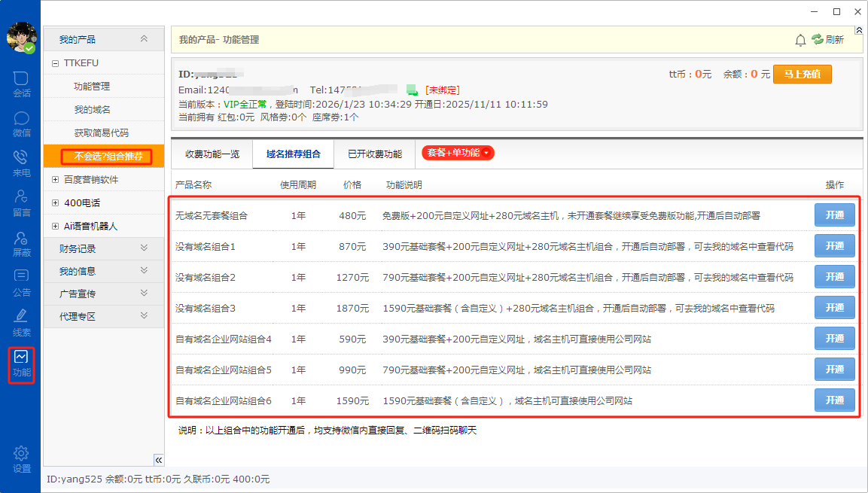Open the 来电 phone calls icon
Screen dimensions: 868x493
(x=21, y=163)
